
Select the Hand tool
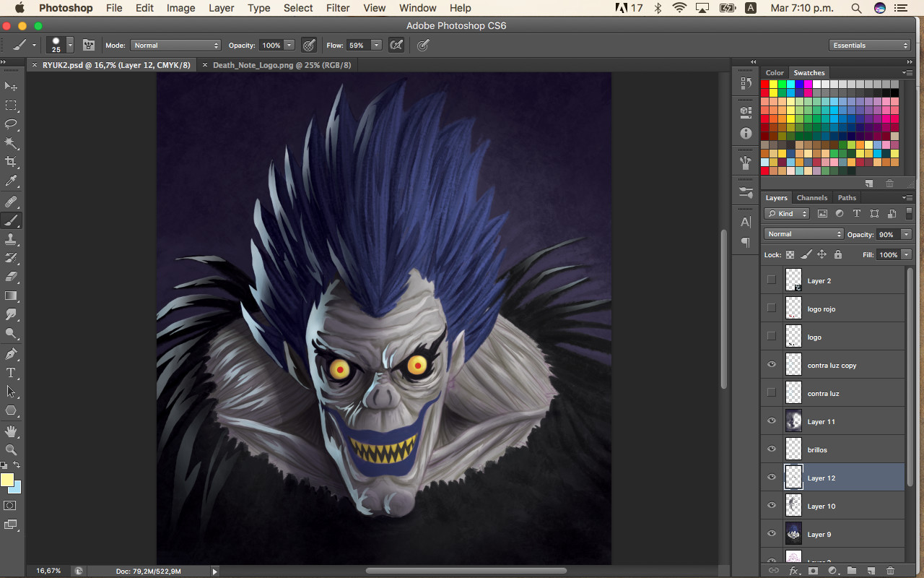(x=11, y=431)
